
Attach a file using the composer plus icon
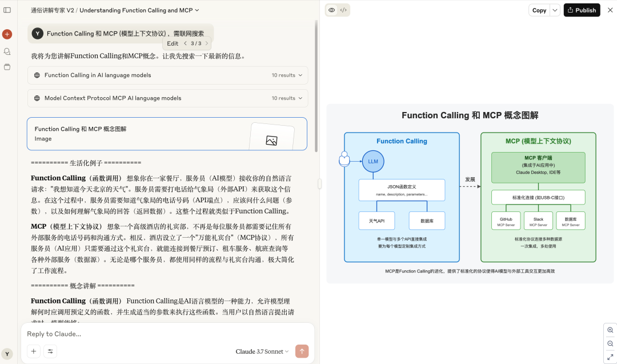[33, 351]
